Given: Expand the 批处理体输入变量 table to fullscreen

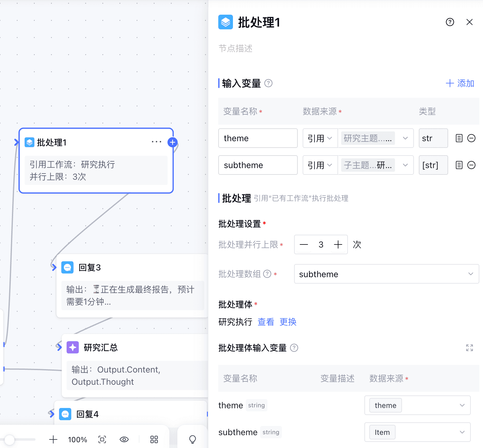Looking at the screenshot, I should tap(469, 348).
